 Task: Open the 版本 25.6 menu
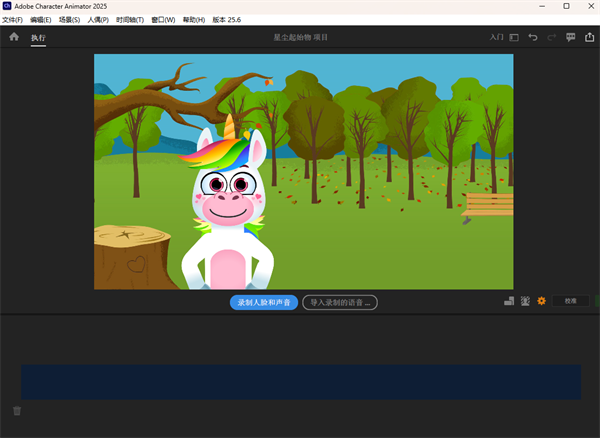pyautogui.click(x=227, y=20)
